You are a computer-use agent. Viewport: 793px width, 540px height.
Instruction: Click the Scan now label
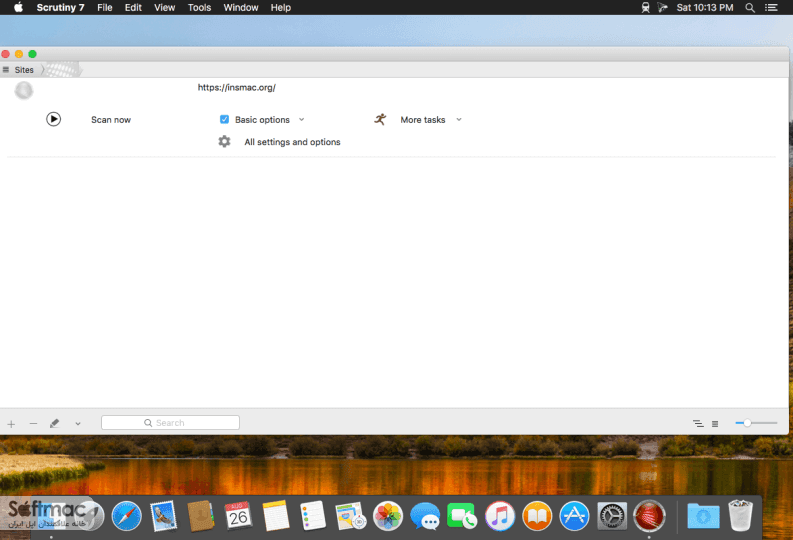[x=111, y=120]
